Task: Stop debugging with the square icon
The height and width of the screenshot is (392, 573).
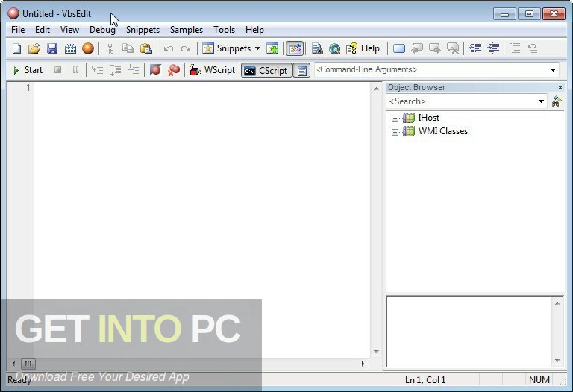Action: tap(57, 70)
